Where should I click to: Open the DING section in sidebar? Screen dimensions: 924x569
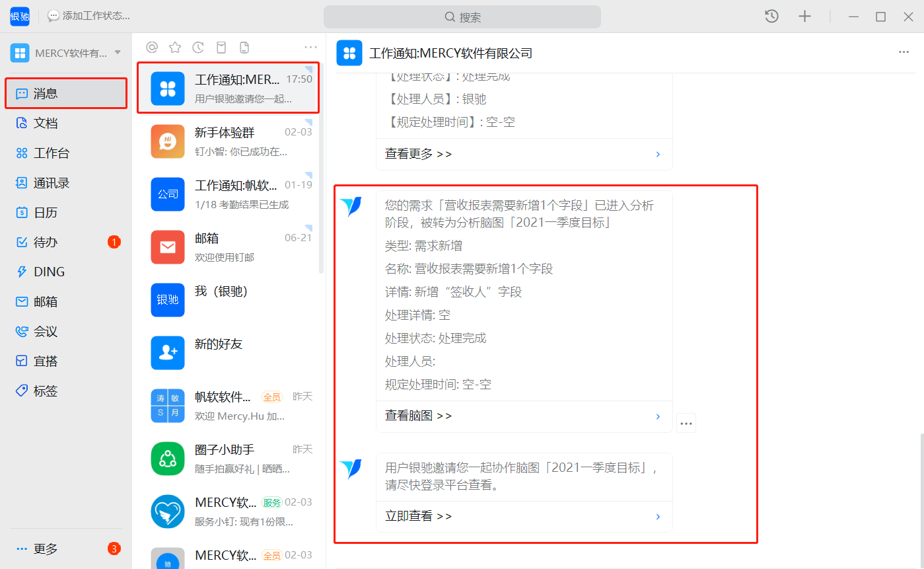click(x=66, y=272)
